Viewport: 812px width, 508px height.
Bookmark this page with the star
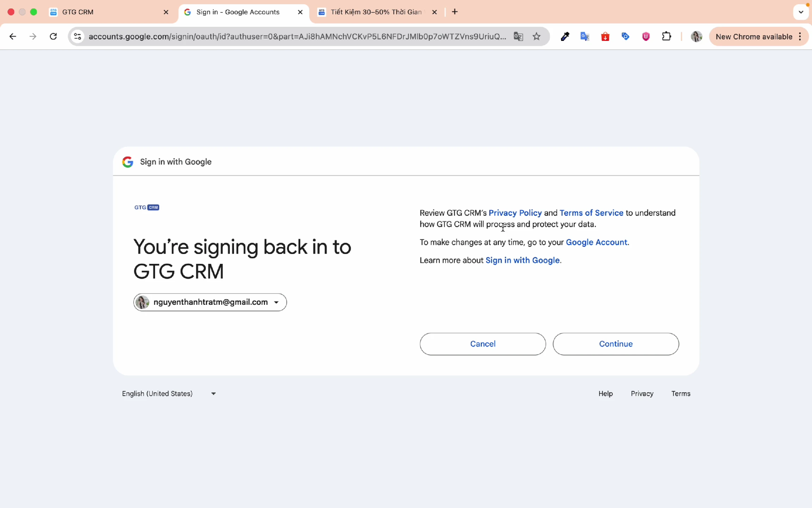click(x=536, y=36)
